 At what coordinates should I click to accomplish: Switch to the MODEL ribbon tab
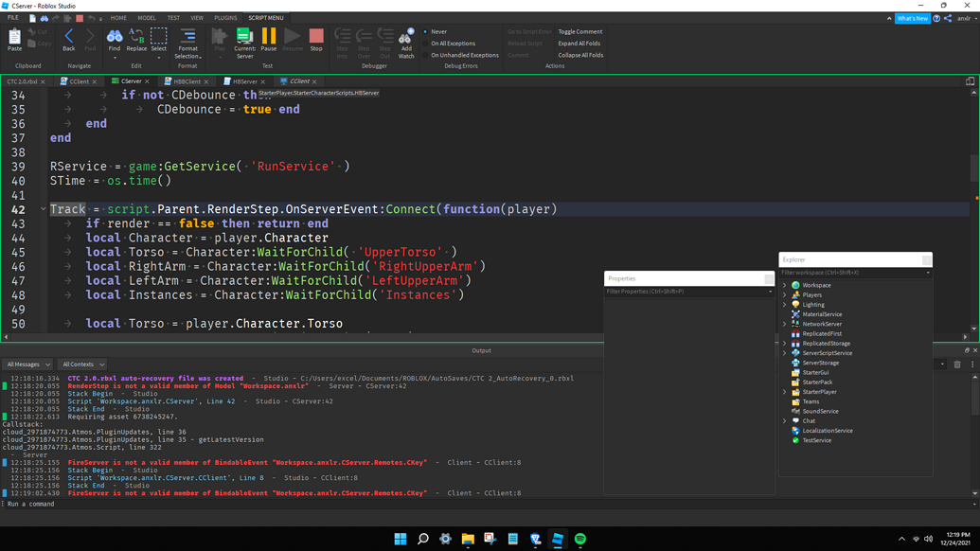click(x=147, y=18)
